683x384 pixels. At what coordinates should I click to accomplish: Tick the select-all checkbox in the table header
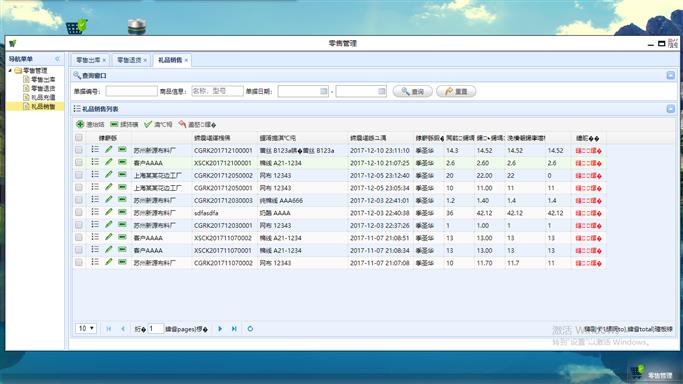point(78,138)
